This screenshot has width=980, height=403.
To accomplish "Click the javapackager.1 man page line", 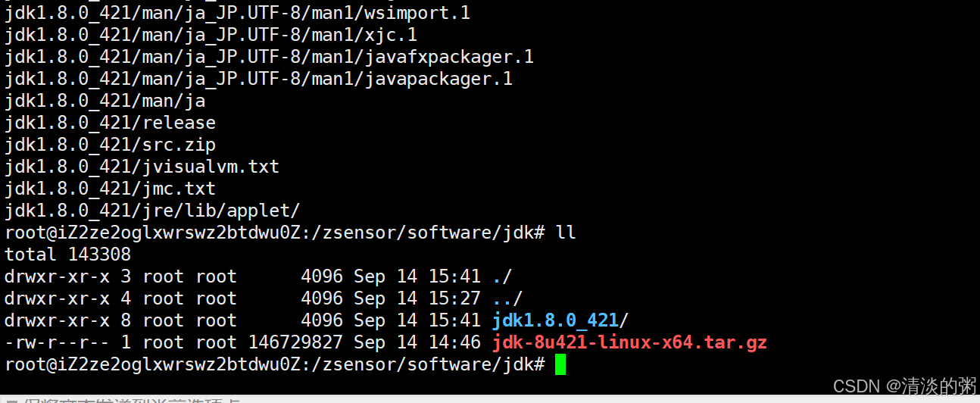I will tap(258, 79).
